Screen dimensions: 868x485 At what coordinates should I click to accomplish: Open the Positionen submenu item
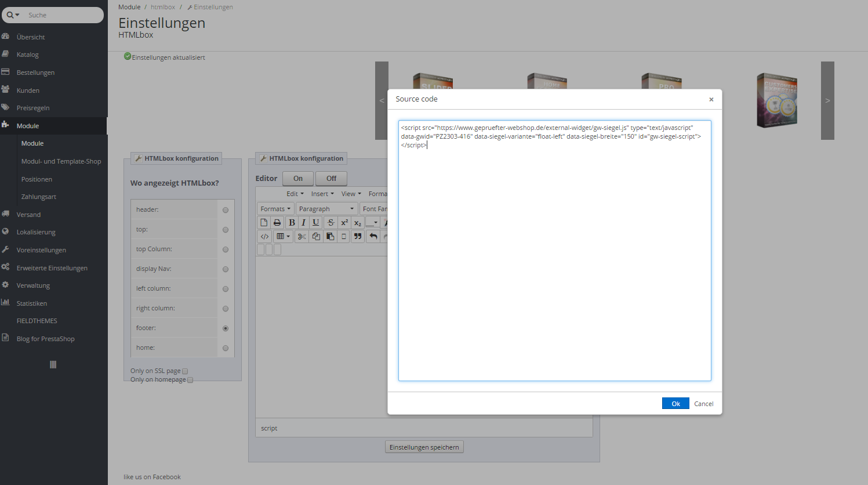[37, 179]
